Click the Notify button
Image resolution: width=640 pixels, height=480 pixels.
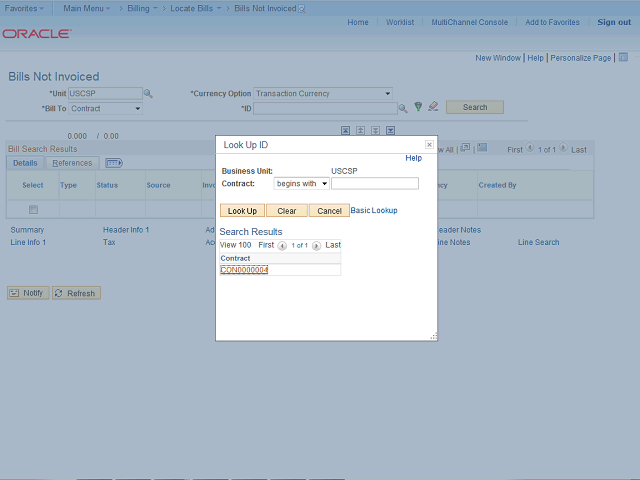pyautogui.click(x=28, y=293)
